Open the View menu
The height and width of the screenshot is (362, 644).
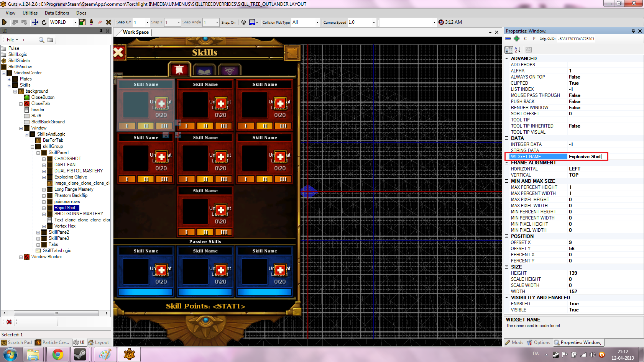(11, 13)
